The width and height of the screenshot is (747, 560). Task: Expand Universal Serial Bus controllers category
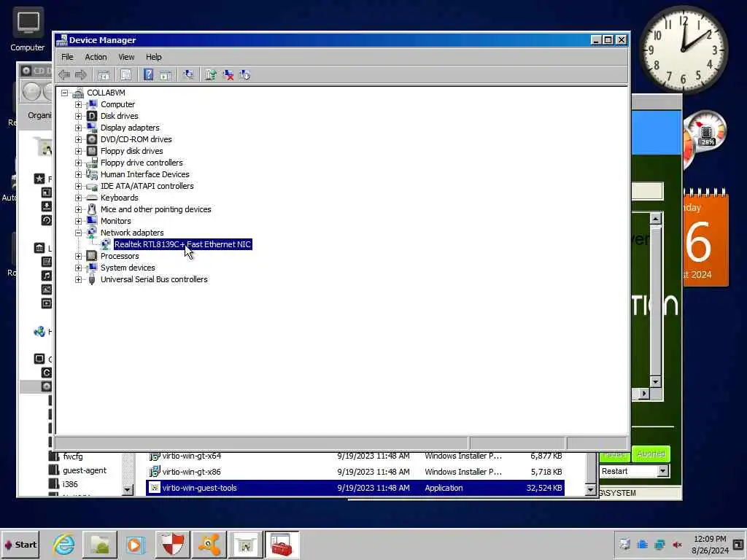point(79,279)
